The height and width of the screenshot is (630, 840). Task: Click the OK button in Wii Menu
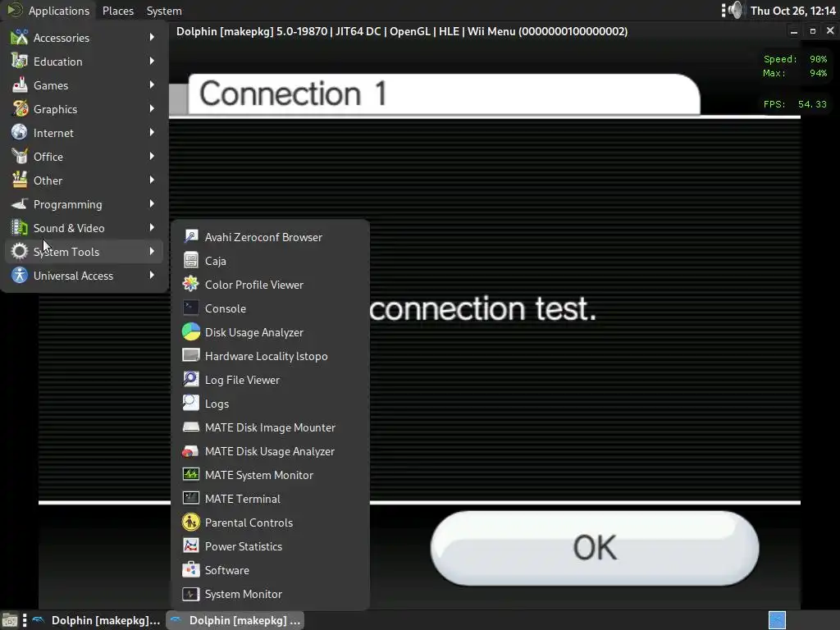tap(595, 548)
